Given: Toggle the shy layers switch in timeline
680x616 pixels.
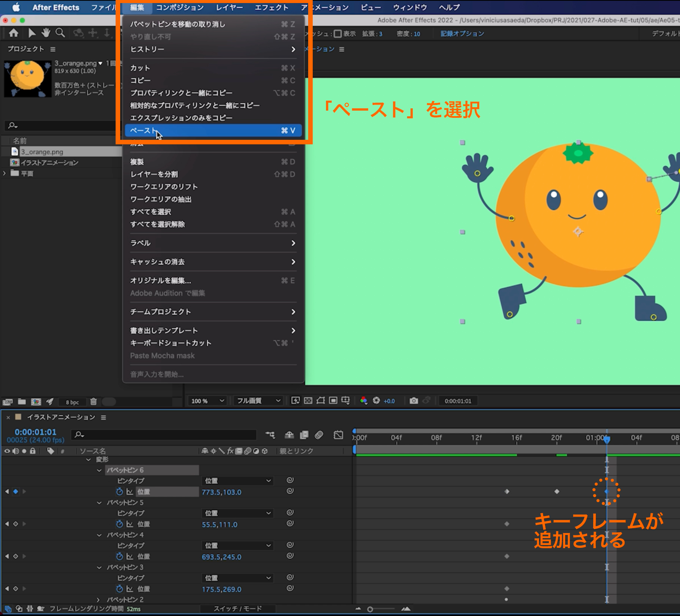Looking at the screenshot, I should click(x=289, y=435).
